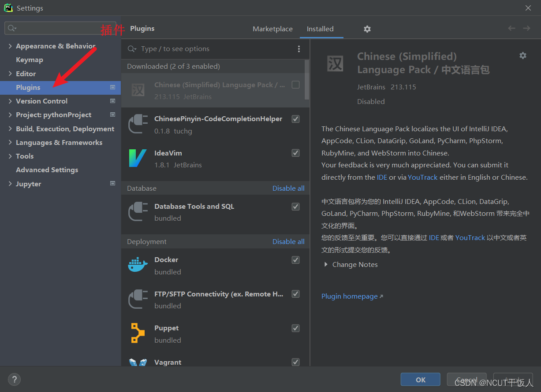The image size is (541, 392).
Task: Follow the IDE link in Chinese description
Action: pyautogui.click(x=434, y=237)
